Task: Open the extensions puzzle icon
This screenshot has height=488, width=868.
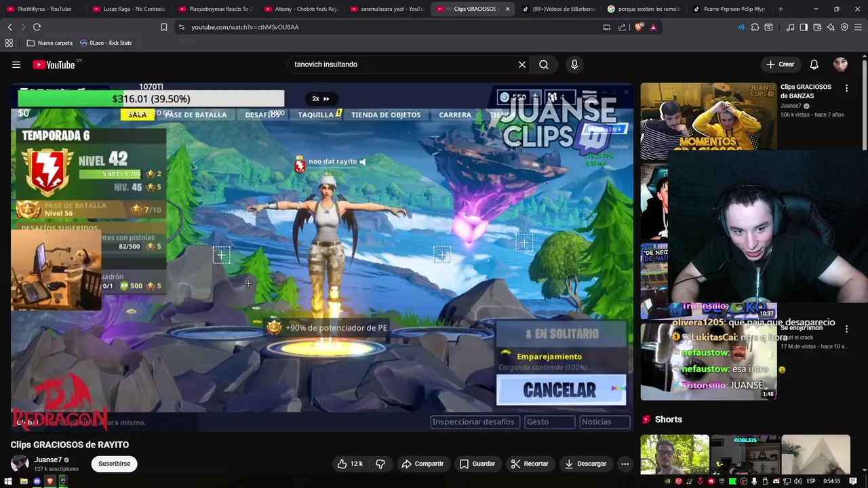Action: [755, 27]
